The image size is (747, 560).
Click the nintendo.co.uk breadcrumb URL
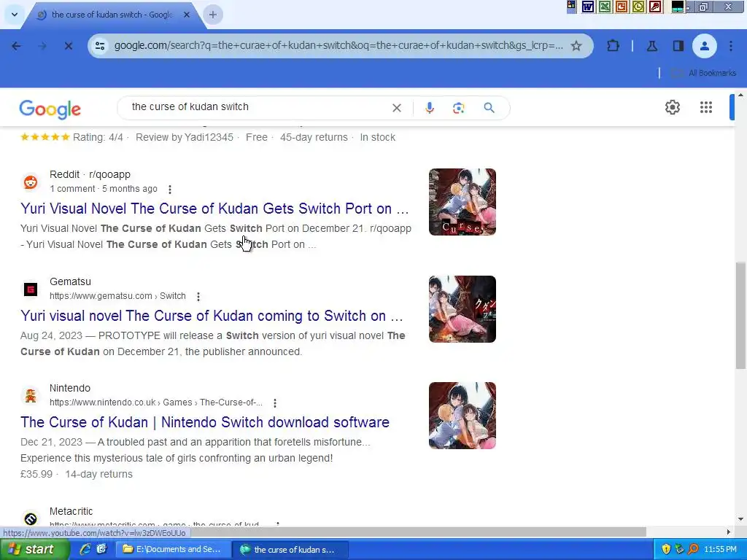tap(156, 402)
